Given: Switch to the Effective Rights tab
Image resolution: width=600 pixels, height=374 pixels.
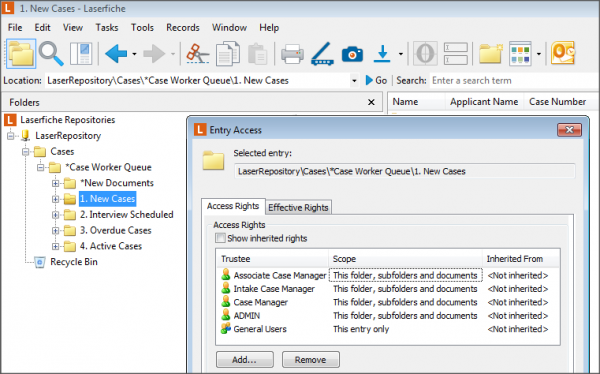Looking at the screenshot, I should [x=298, y=207].
